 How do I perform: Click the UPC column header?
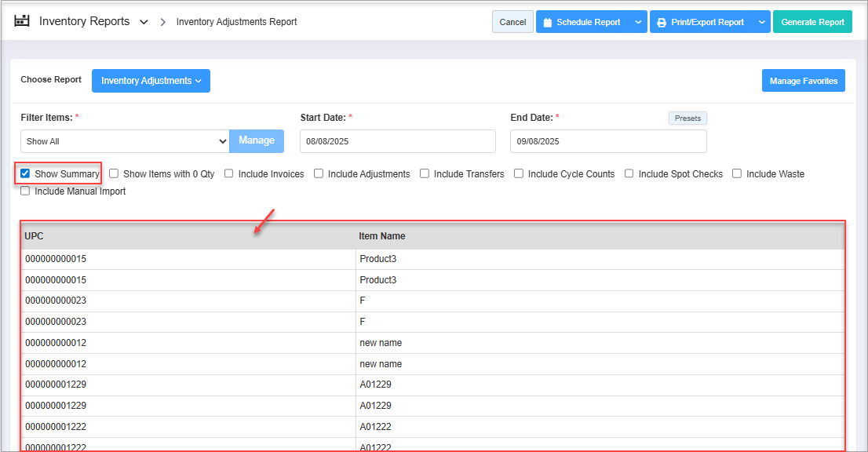(x=35, y=235)
